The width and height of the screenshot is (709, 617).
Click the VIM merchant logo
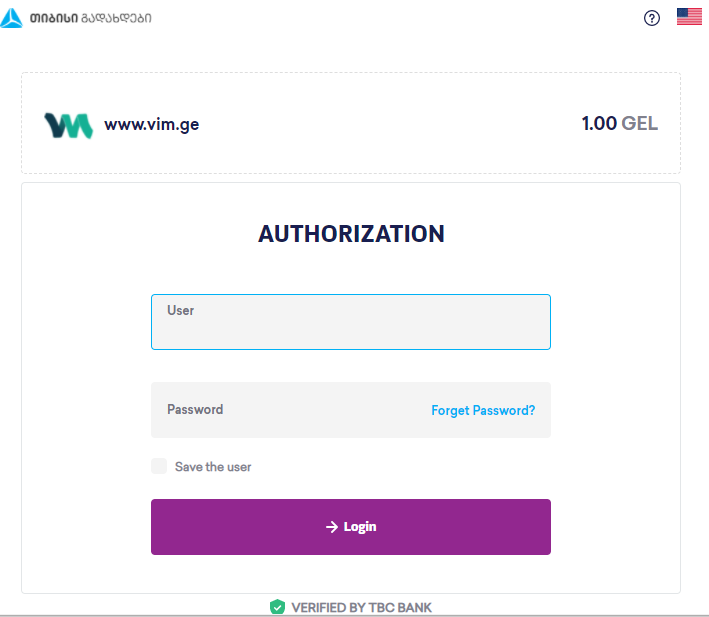coord(68,125)
